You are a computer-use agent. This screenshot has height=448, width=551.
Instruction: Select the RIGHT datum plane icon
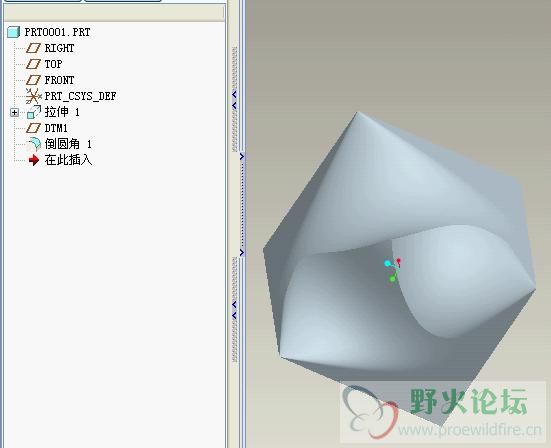coord(33,48)
